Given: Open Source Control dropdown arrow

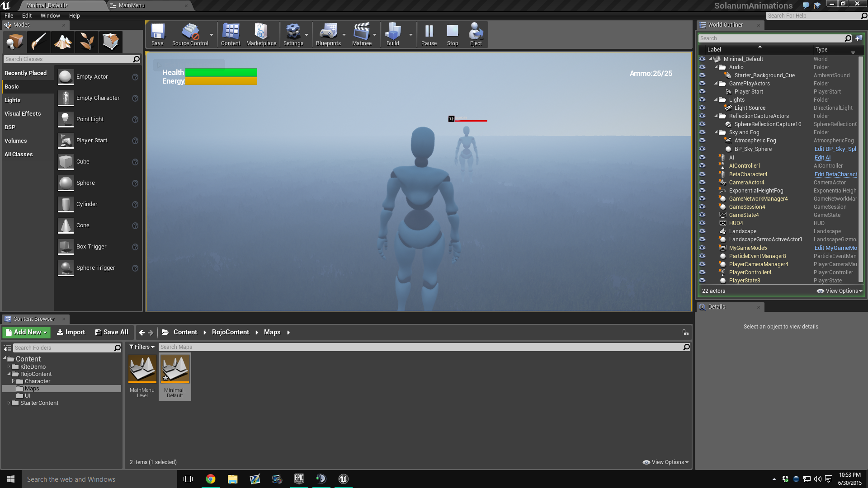Looking at the screenshot, I should pos(211,35).
